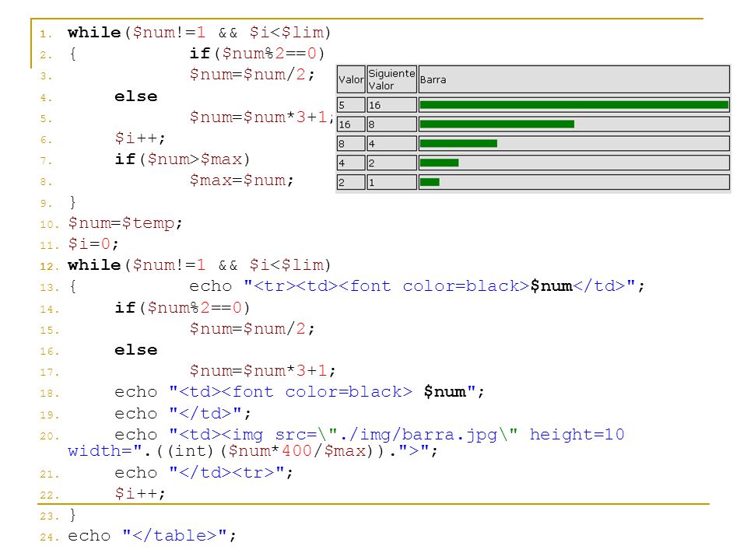Image resolution: width=747 pixels, height=560 pixels.
Task: Click '$num=$temp;' on line 10
Action: pos(125,223)
